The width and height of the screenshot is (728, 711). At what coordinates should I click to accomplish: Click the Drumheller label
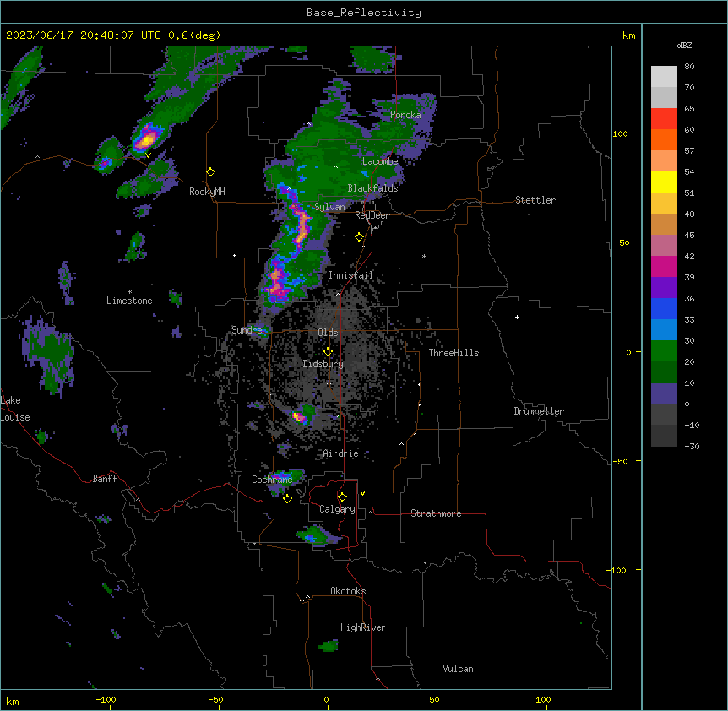[539, 411]
